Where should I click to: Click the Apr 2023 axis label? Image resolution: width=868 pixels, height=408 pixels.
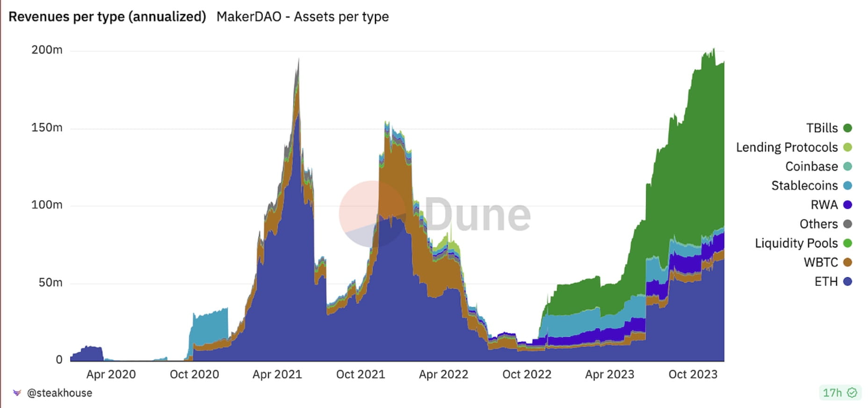coord(609,374)
